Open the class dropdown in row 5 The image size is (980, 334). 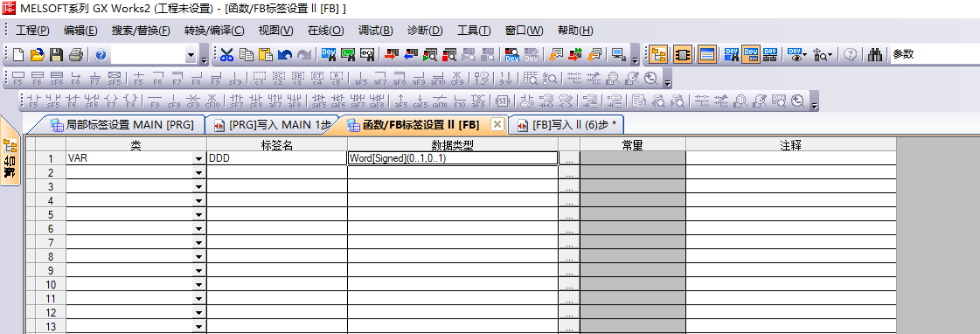click(x=199, y=215)
